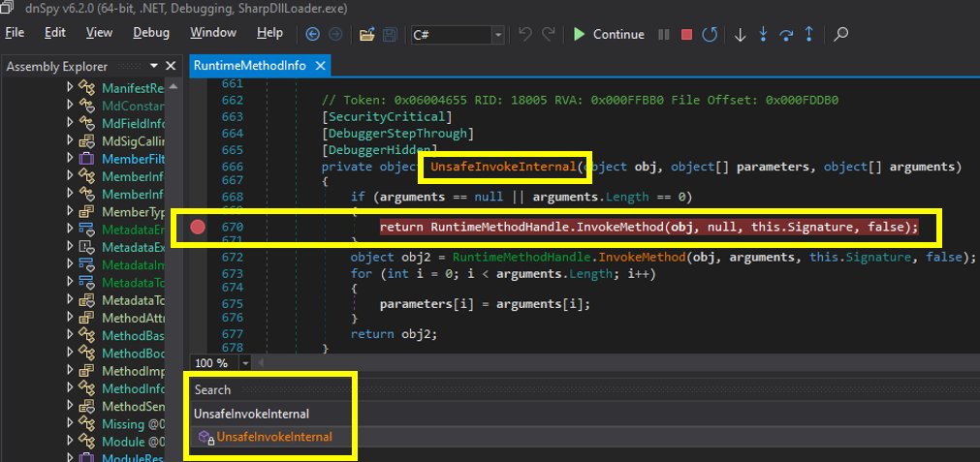Pause the debugger with the pause icon
Viewport: 980px width, 462px height.
[664, 34]
